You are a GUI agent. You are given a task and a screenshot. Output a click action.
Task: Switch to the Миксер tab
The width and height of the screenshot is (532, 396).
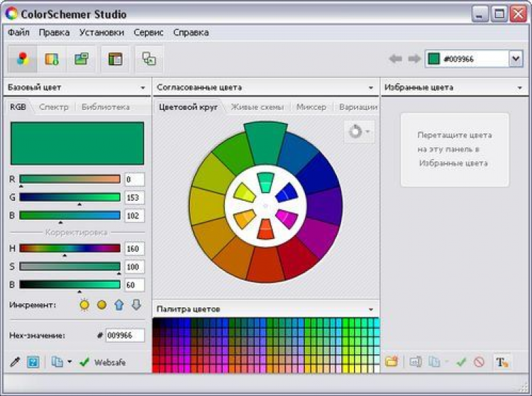click(311, 107)
